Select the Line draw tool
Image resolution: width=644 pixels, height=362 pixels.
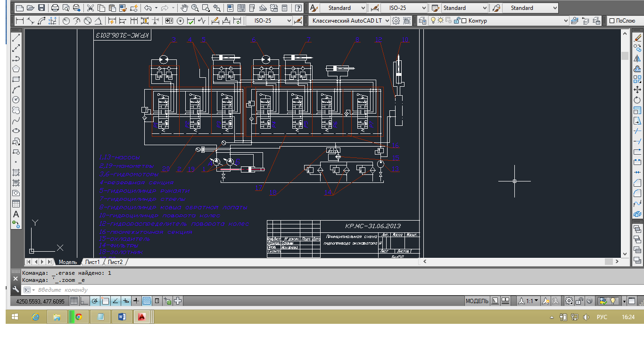(x=16, y=38)
